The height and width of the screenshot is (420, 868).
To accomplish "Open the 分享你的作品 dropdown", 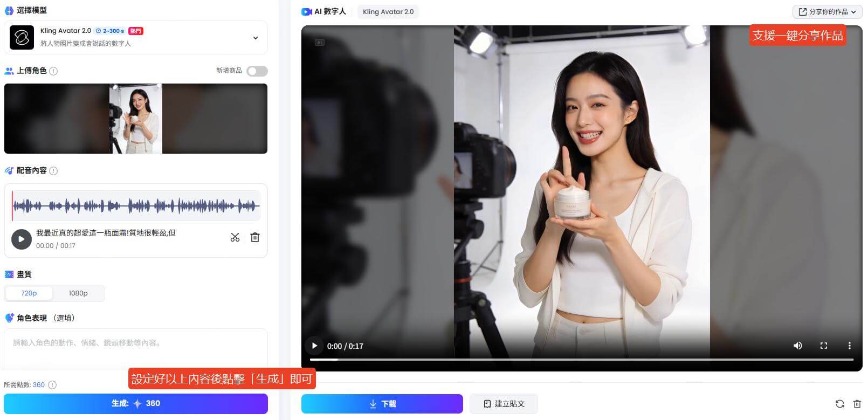I will pyautogui.click(x=827, y=11).
